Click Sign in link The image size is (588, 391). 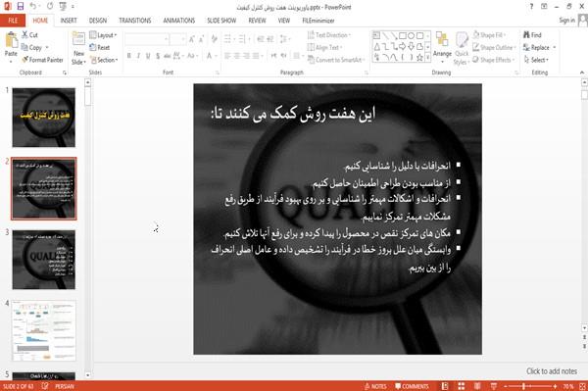pyautogui.click(x=566, y=21)
